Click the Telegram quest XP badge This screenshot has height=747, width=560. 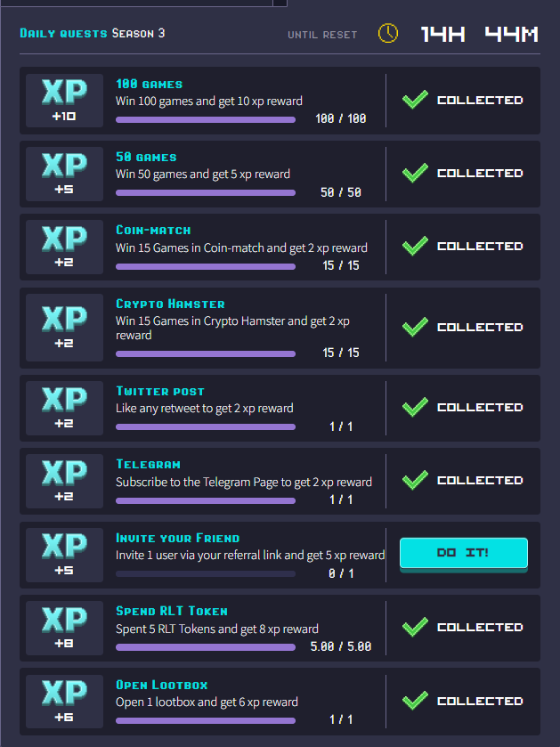pyautogui.click(x=64, y=481)
